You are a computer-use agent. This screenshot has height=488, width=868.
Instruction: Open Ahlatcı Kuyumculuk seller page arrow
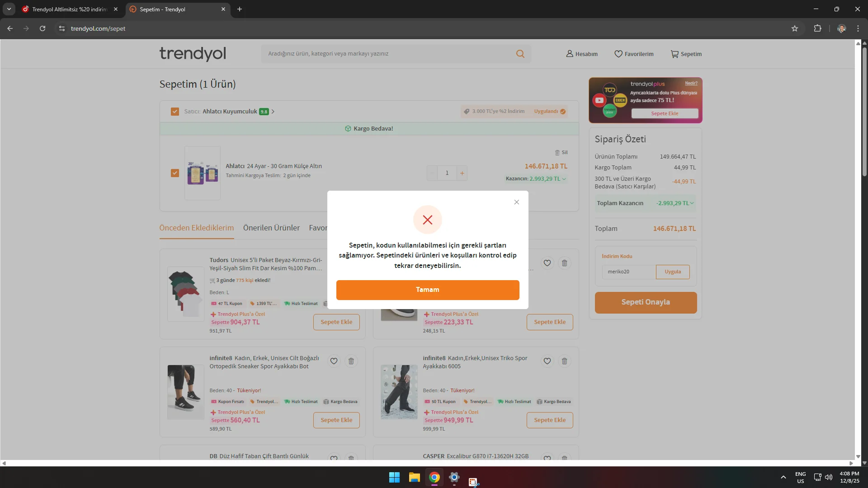[x=273, y=112]
